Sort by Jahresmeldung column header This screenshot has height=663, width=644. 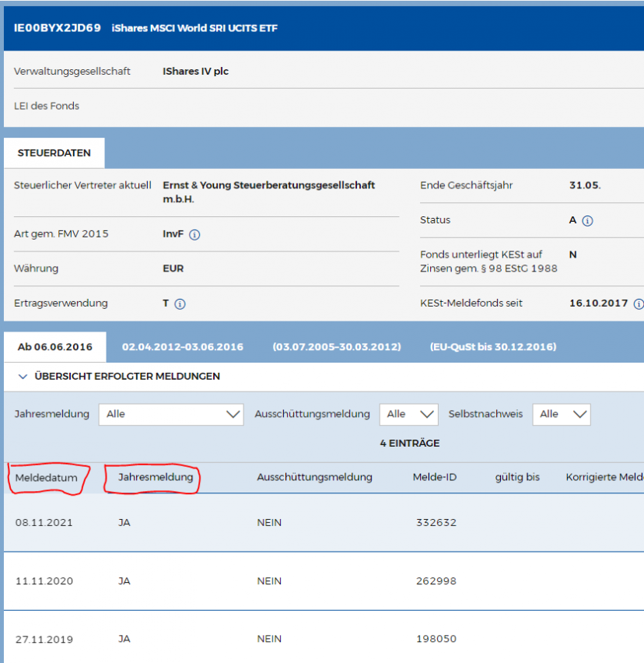pos(156,477)
